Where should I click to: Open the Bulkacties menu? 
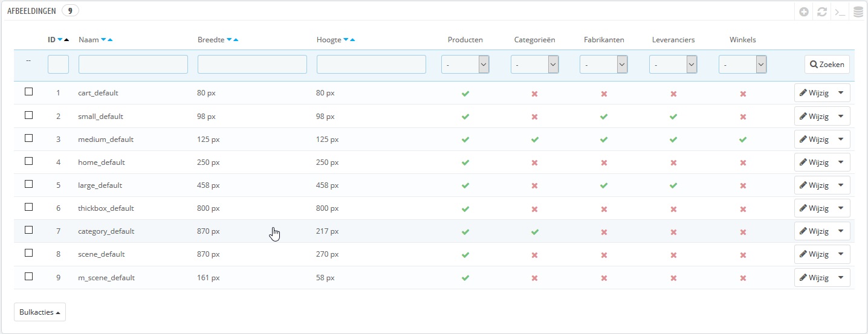(40, 312)
